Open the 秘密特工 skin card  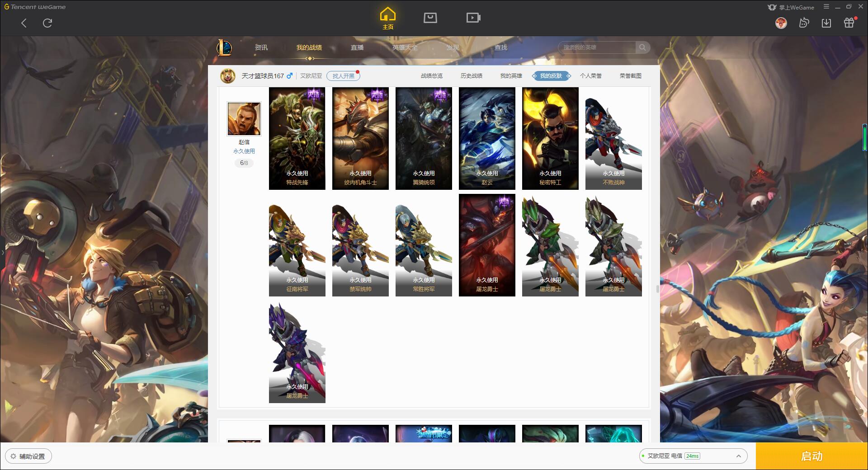550,138
